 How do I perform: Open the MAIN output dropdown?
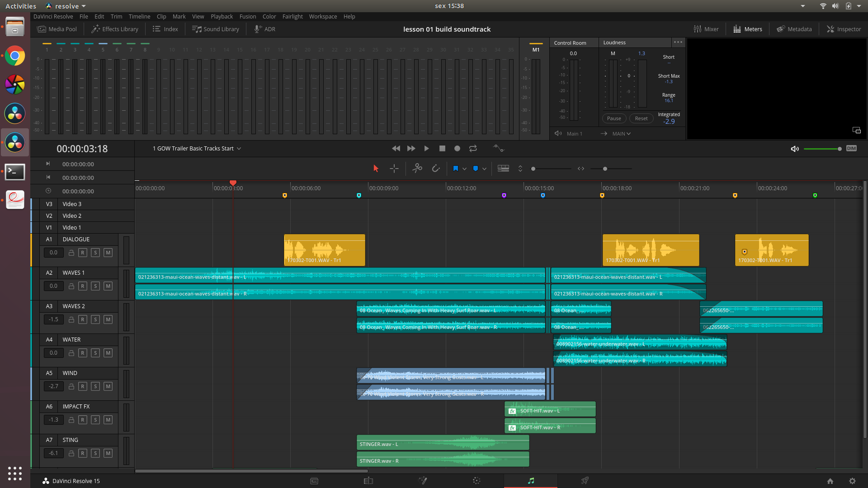[x=621, y=133]
